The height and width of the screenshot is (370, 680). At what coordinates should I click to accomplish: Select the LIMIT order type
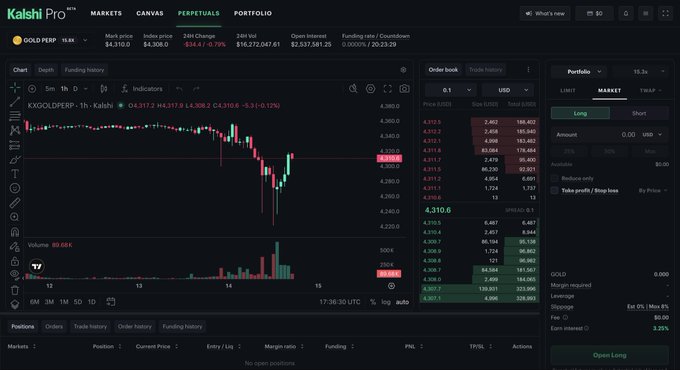(x=568, y=91)
